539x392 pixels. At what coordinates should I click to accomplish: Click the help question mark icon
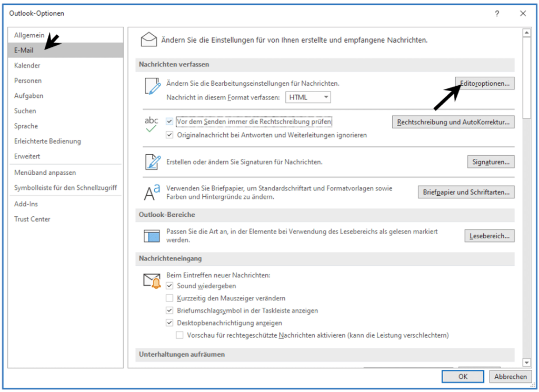pos(497,13)
